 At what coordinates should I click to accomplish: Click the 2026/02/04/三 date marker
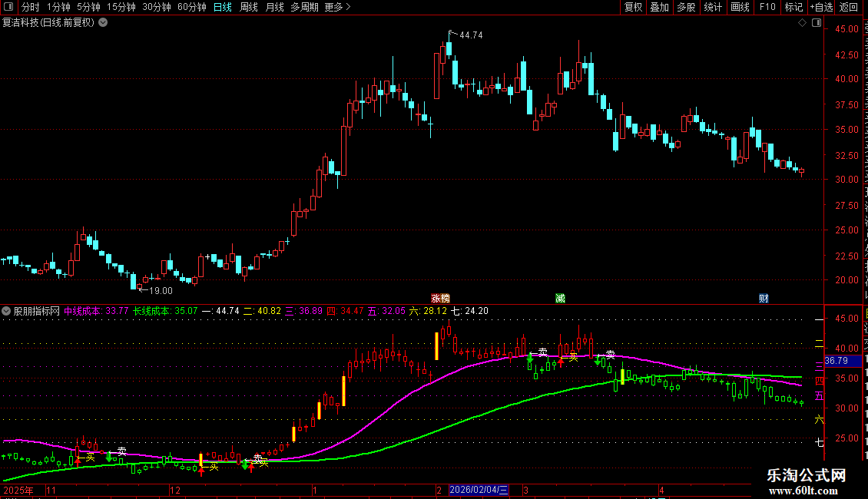click(x=479, y=490)
